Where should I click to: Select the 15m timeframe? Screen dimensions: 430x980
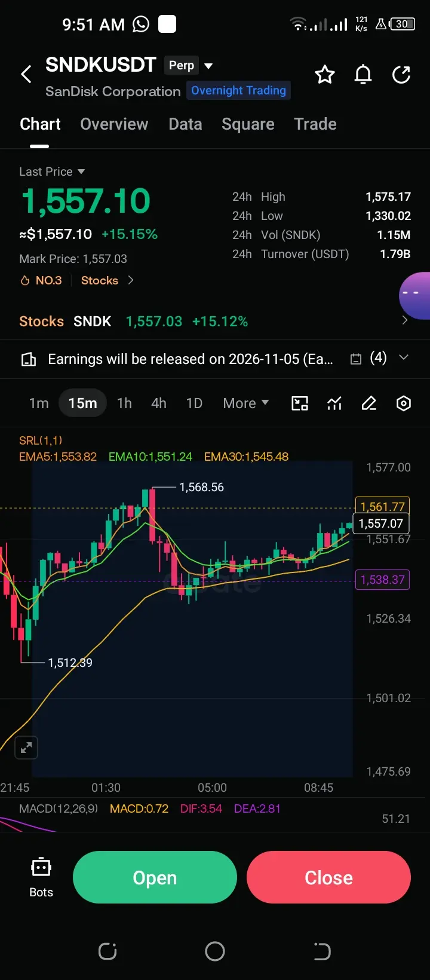tap(82, 403)
